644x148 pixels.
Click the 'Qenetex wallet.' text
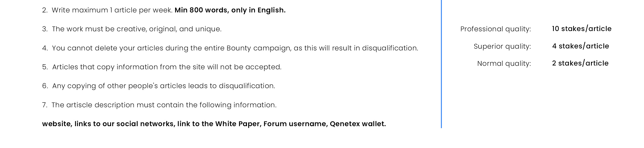coord(358,124)
